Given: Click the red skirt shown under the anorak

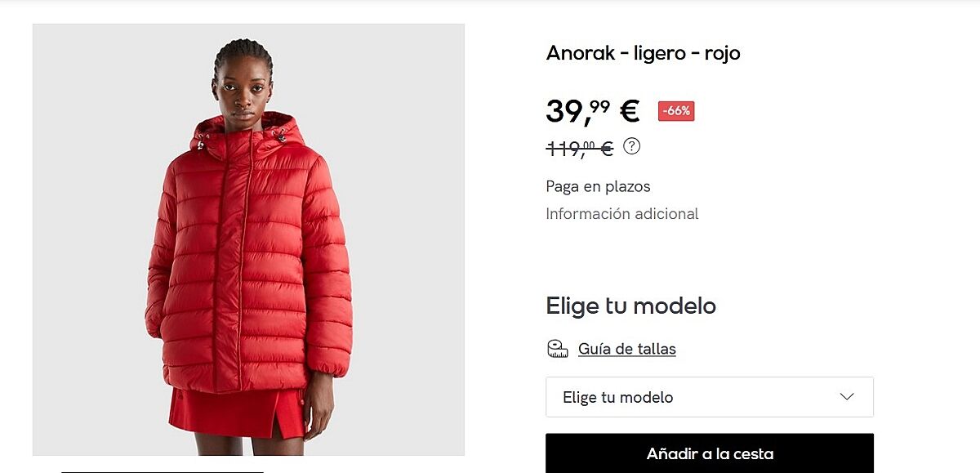Looking at the screenshot, I should tap(237, 413).
